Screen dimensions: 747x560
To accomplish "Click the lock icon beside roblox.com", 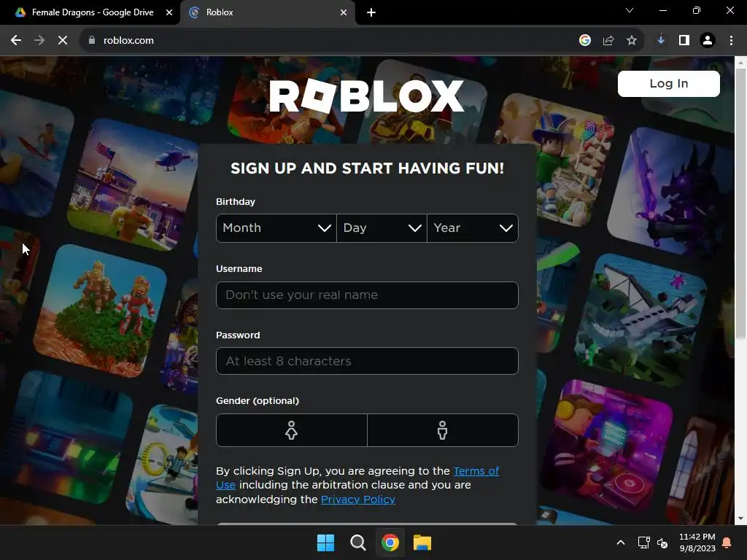I will [x=92, y=41].
